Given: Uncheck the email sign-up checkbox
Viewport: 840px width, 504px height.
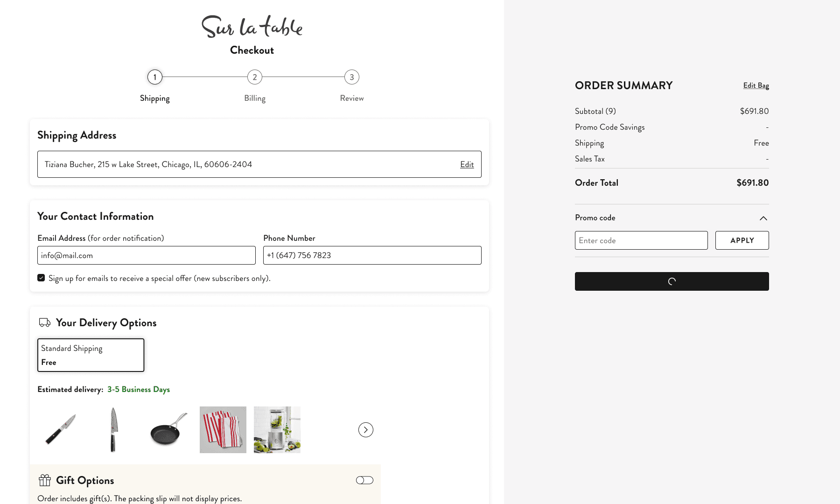Looking at the screenshot, I should pyautogui.click(x=41, y=278).
